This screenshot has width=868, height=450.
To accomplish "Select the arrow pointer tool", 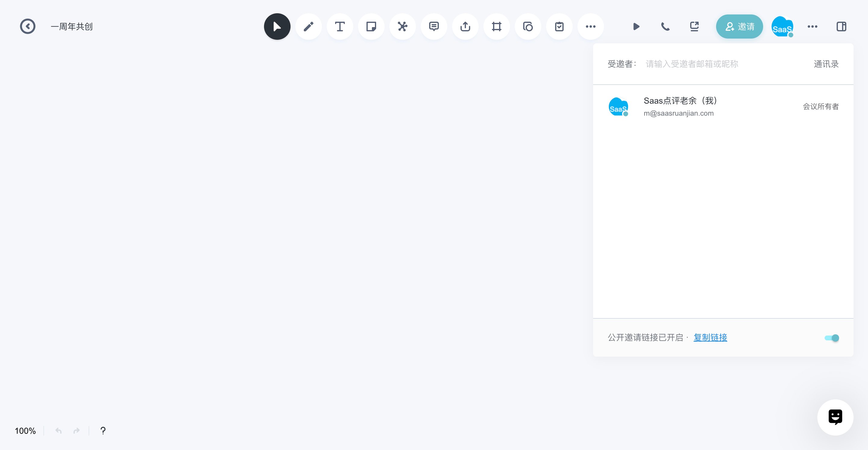I will point(277,27).
